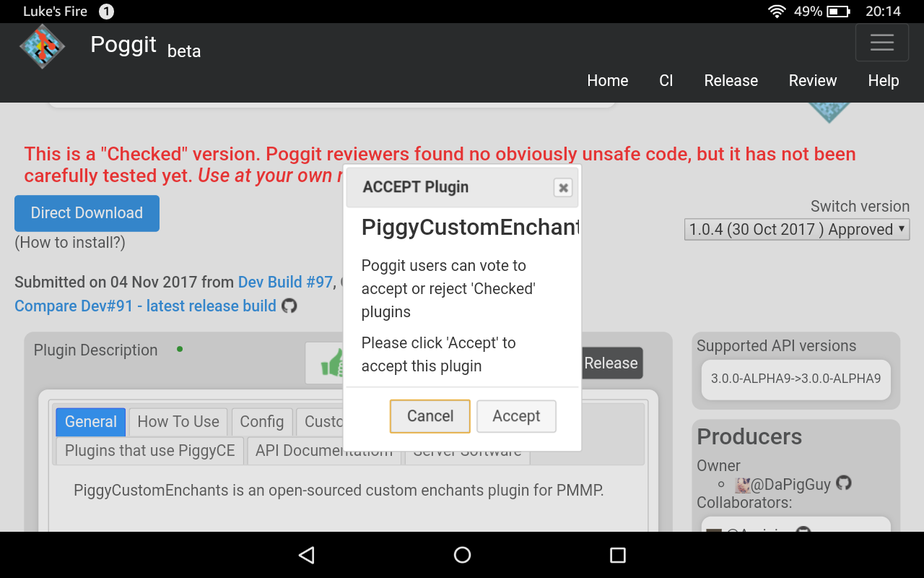Open the Dev Build #97 link
The height and width of the screenshot is (578, 924).
(286, 282)
